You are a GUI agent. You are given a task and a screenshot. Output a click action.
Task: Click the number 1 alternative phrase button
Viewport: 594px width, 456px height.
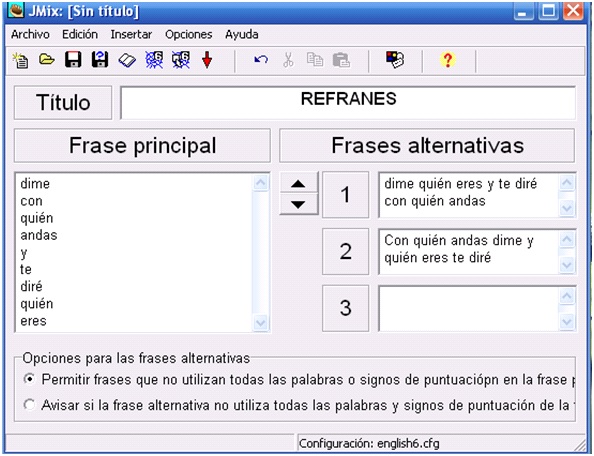point(345,195)
